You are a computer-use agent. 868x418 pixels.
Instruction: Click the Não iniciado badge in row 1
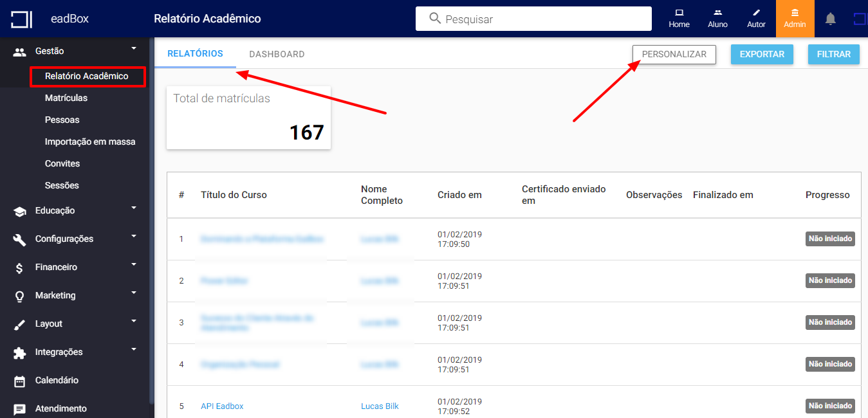(x=830, y=239)
